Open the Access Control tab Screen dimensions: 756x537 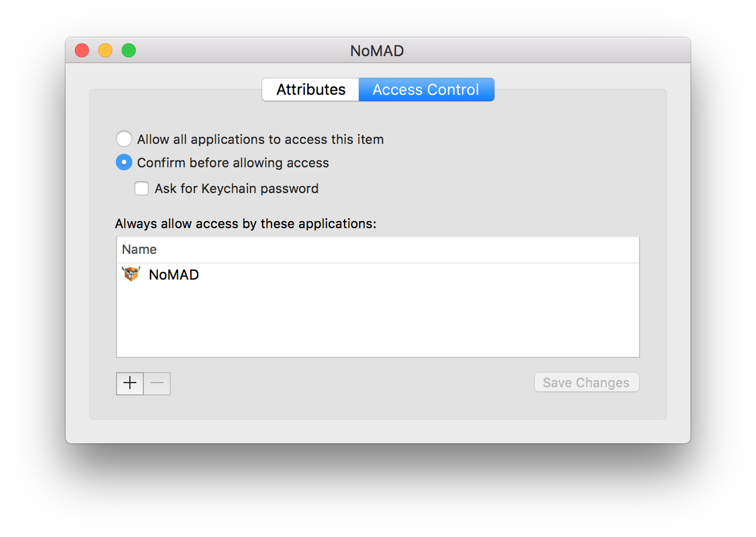pyautogui.click(x=426, y=89)
